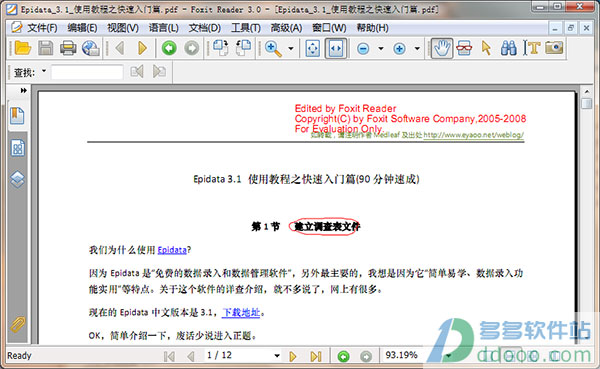
Task: Open a PDF with the folder icon
Action: pos(23,48)
